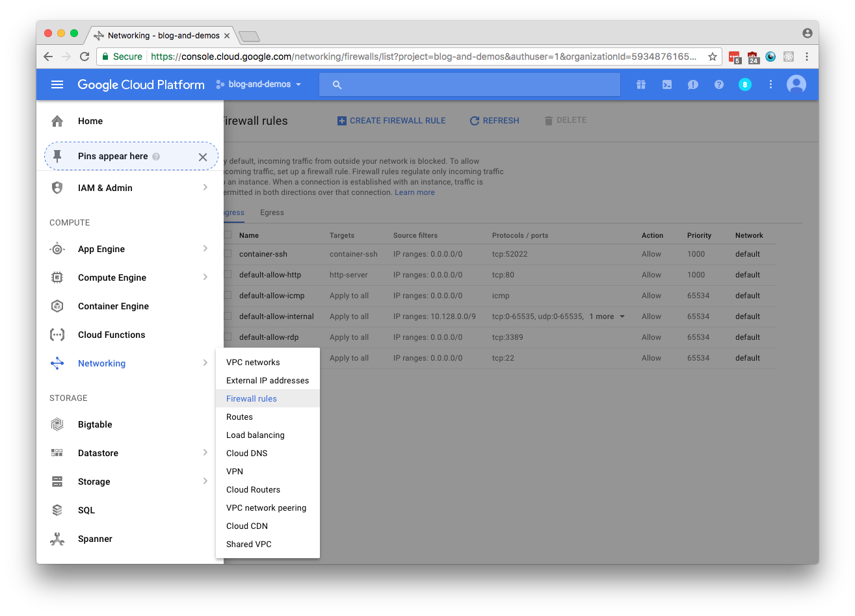Click the Home icon in sidebar
This screenshot has width=855, height=616.
(57, 121)
